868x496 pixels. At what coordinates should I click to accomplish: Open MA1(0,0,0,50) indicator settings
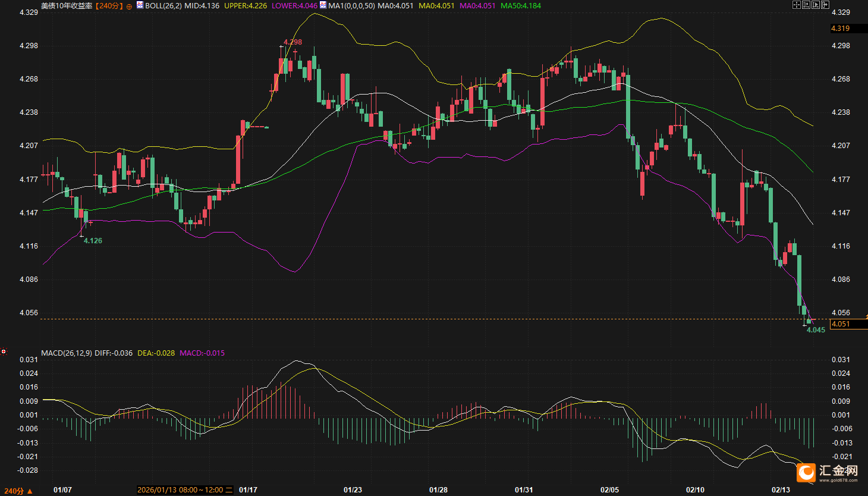pyautogui.click(x=351, y=5)
